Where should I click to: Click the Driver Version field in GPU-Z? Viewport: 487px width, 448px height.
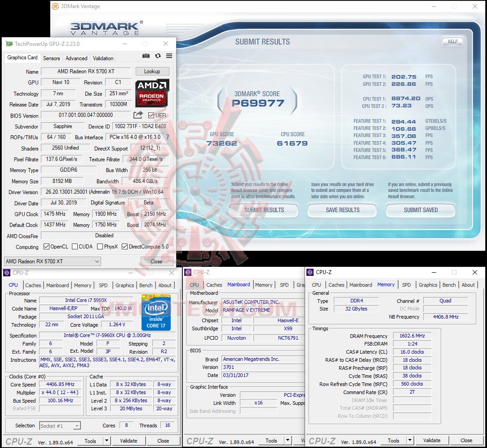coord(105,192)
